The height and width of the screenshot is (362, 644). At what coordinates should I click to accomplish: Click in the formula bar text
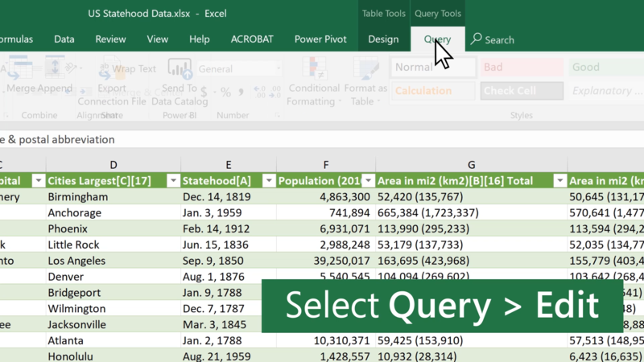point(57,139)
